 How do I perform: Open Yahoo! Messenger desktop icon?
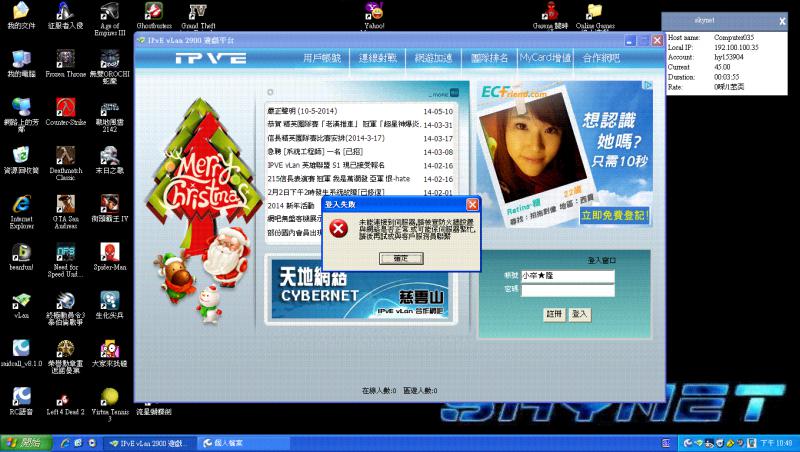tap(374, 15)
